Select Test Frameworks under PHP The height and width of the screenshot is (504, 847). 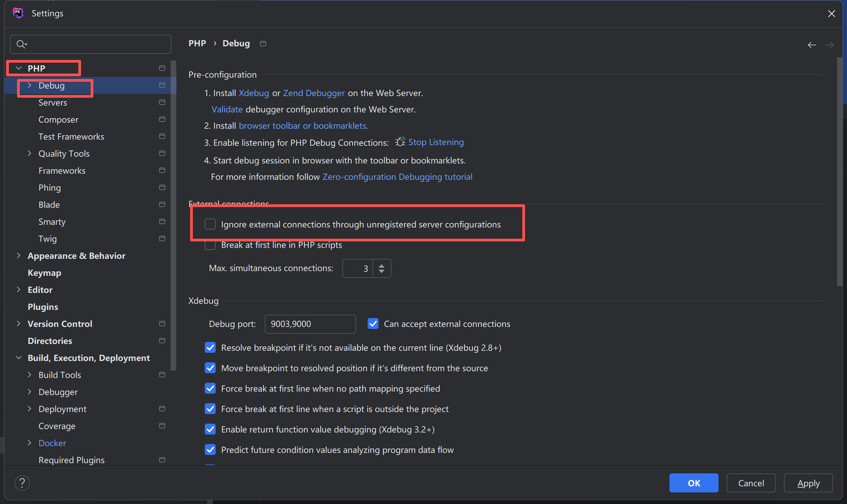tap(71, 137)
